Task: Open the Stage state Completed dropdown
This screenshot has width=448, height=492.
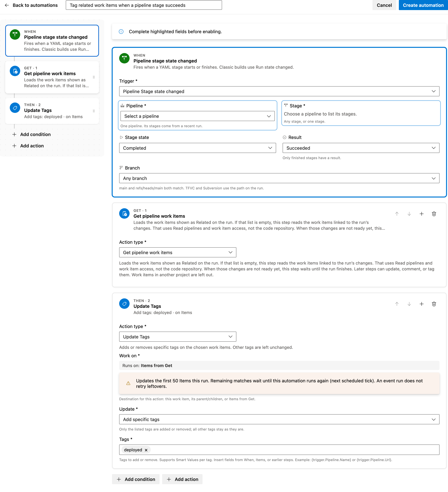Action: [x=197, y=148]
